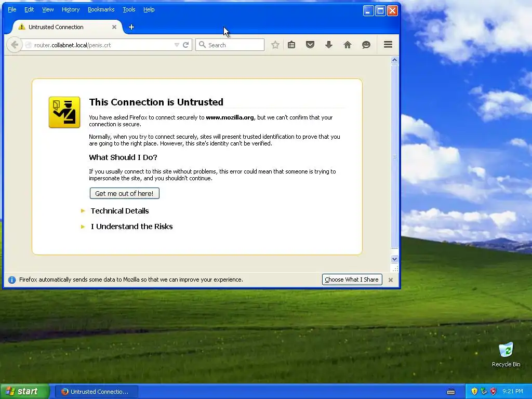Open the Help menu
The height and width of the screenshot is (399, 532).
pos(149,9)
